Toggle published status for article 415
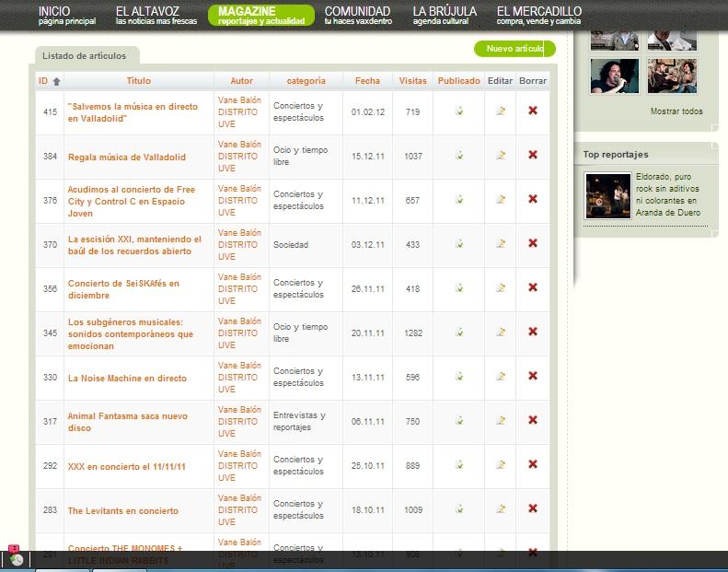This screenshot has width=728, height=572. click(x=458, y=111)
